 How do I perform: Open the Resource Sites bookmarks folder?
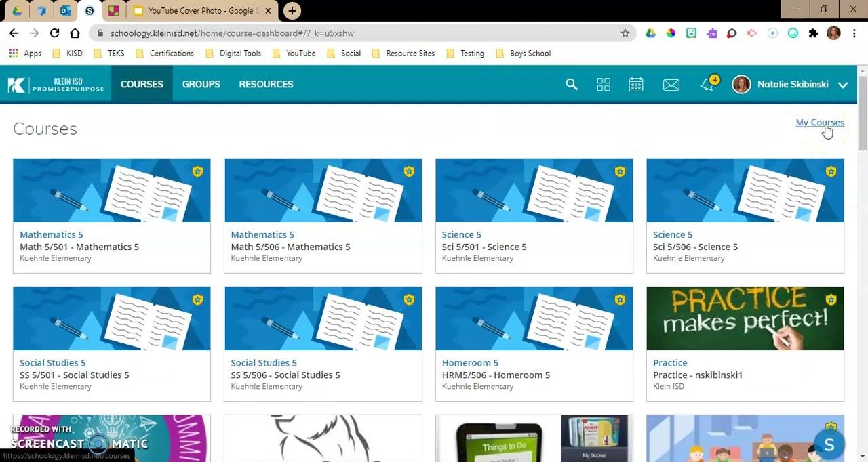403,53
